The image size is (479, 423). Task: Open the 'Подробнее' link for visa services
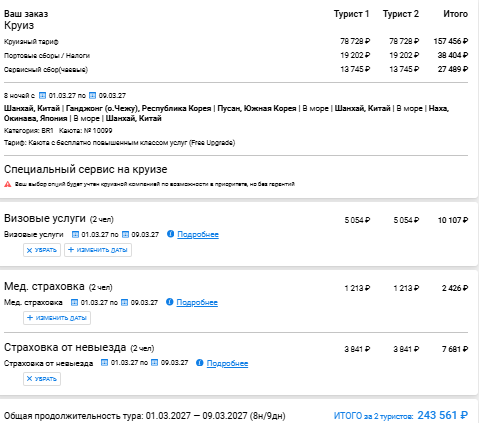click(x=198, y=235)
